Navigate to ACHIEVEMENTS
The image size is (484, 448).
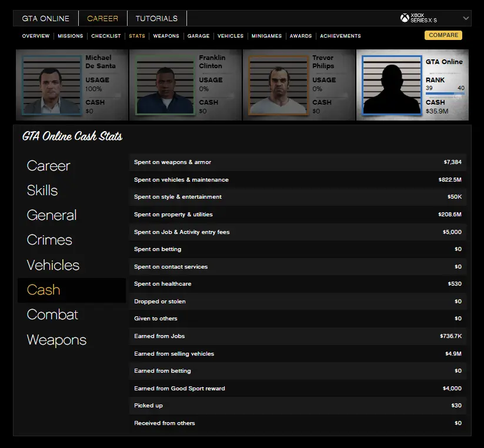[x=341, y=36]
